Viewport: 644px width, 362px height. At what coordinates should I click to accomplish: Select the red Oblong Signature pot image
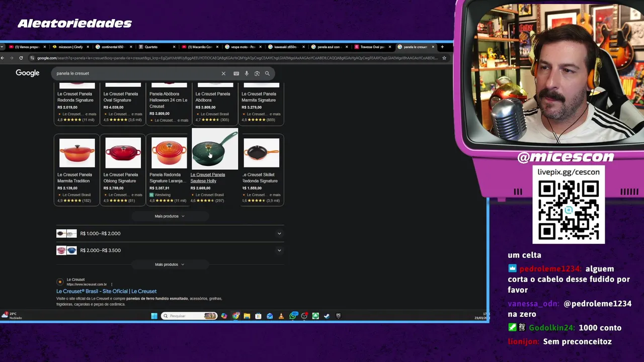pos(123,153)
